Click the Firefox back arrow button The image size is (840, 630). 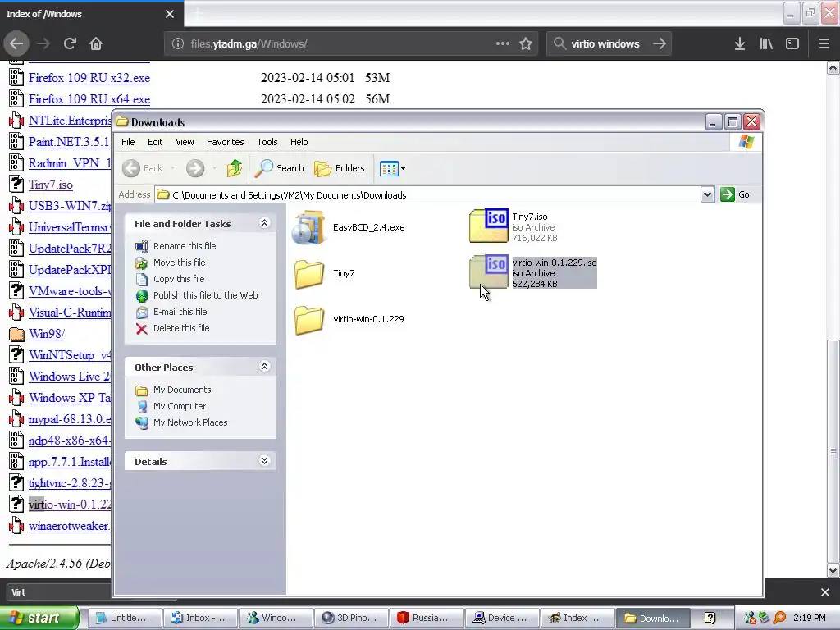pyautogui.click(x=16, y=44)
